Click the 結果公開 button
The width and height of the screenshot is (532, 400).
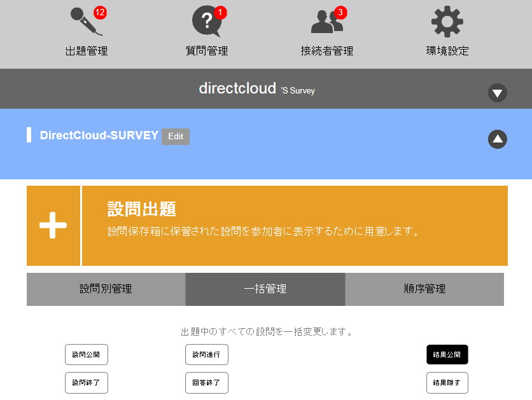pyautogui.click(x=447, y=355)
